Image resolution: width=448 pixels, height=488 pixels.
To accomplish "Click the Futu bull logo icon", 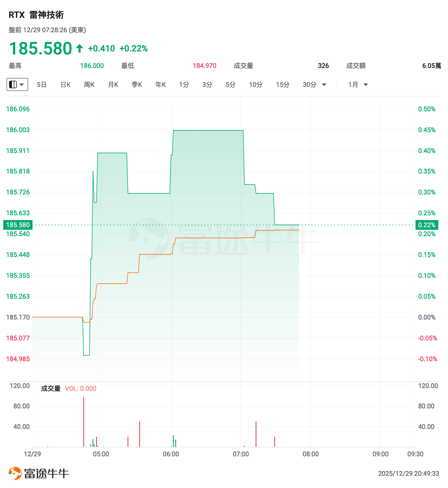I will coord(15,473).
